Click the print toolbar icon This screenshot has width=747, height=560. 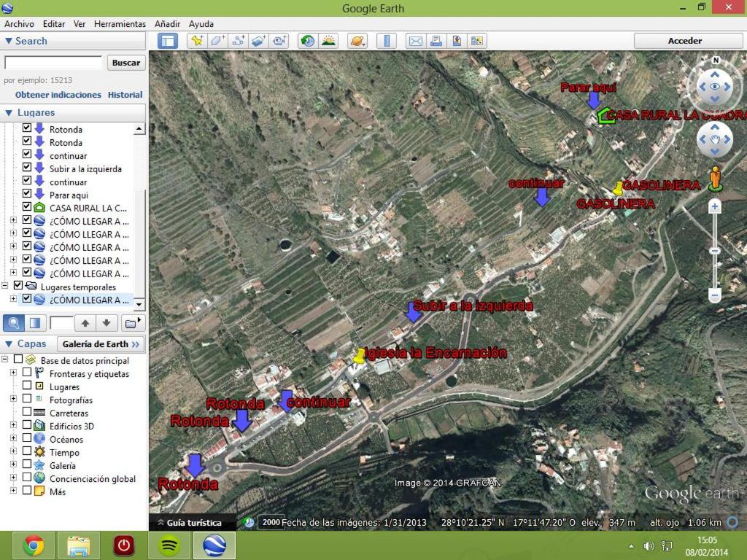[436, 41]
